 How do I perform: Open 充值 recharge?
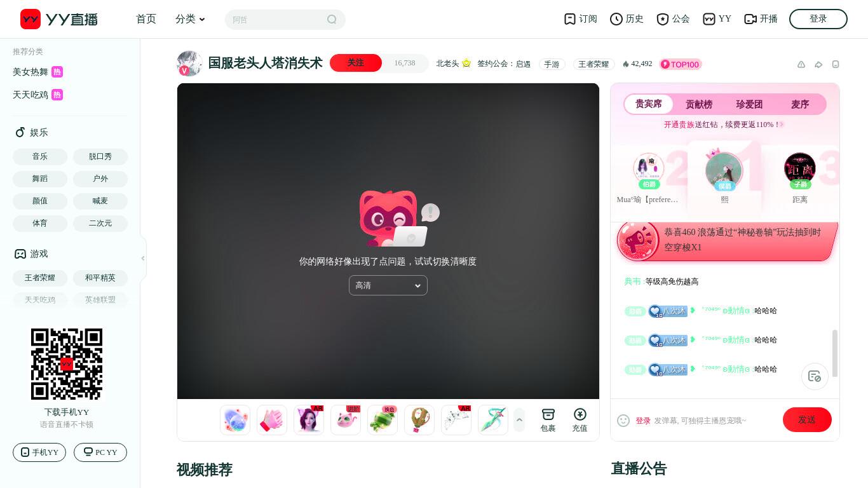point(580,420)
